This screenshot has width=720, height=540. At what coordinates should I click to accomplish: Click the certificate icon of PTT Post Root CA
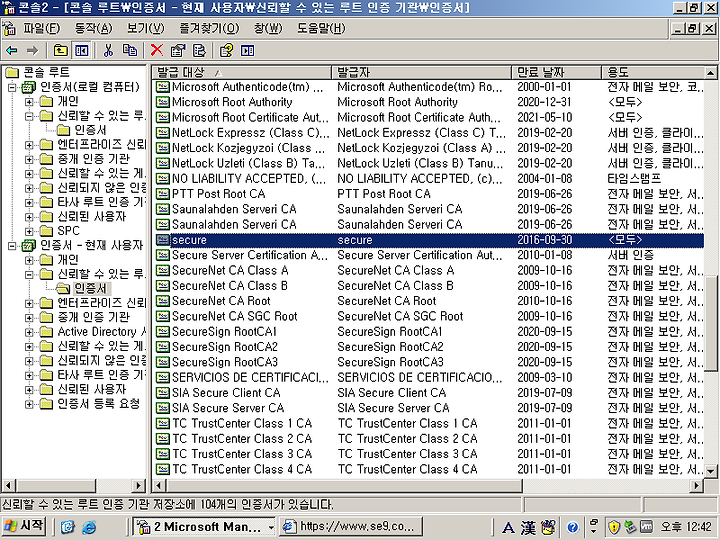click(163, 194)
